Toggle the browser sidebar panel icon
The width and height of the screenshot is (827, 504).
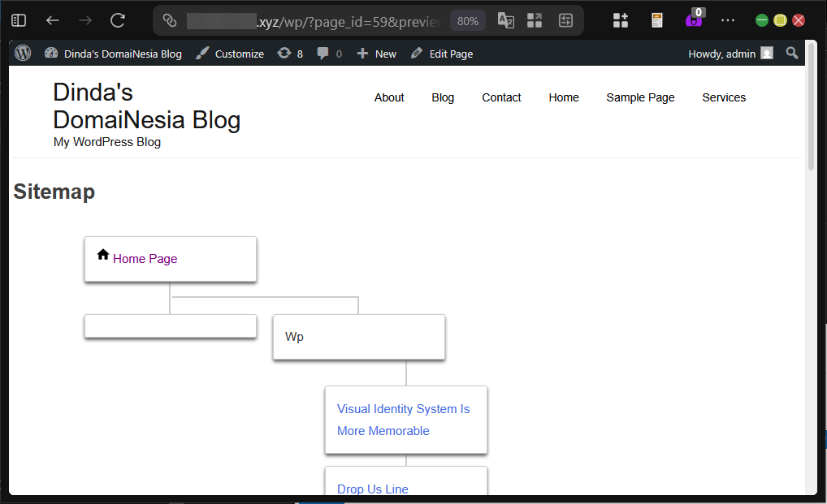point(18,19)
